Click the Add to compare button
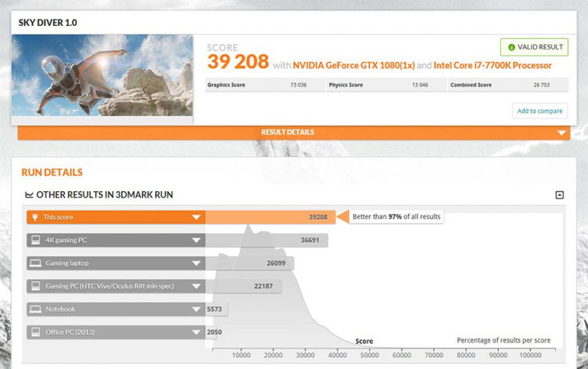This screenshot has width=588, height=369. [x=540, y=111]
